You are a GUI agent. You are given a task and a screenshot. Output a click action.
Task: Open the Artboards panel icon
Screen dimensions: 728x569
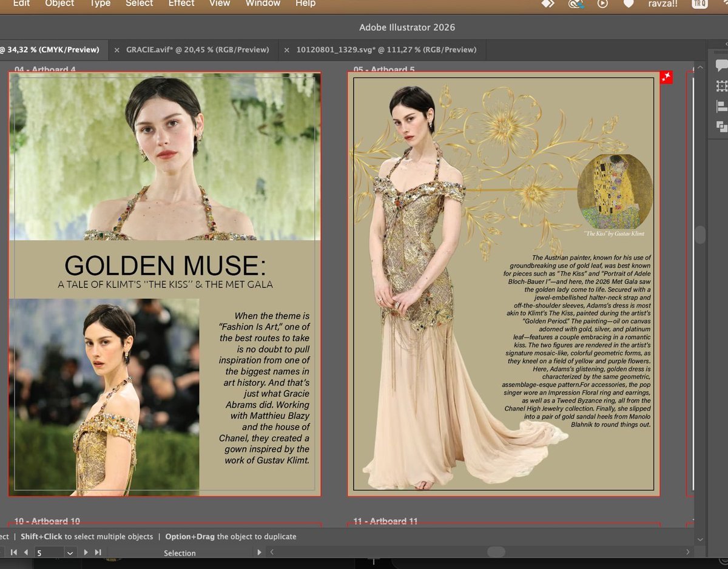(721, 86)
